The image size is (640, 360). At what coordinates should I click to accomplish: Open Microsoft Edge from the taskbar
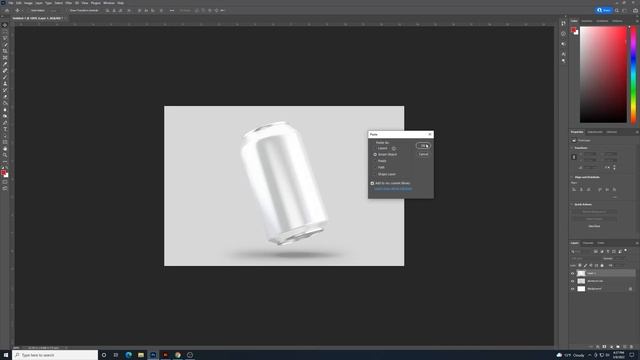[129, 355]
